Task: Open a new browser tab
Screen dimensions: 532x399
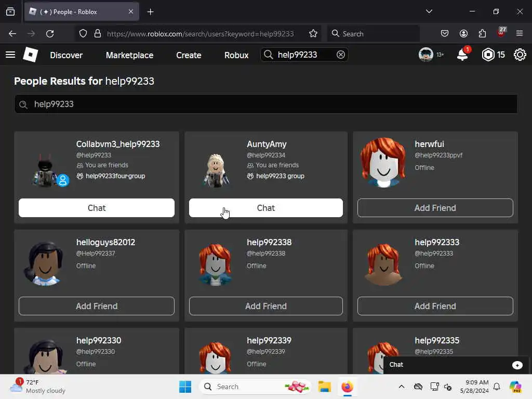Action: click(x=150, y=12)
